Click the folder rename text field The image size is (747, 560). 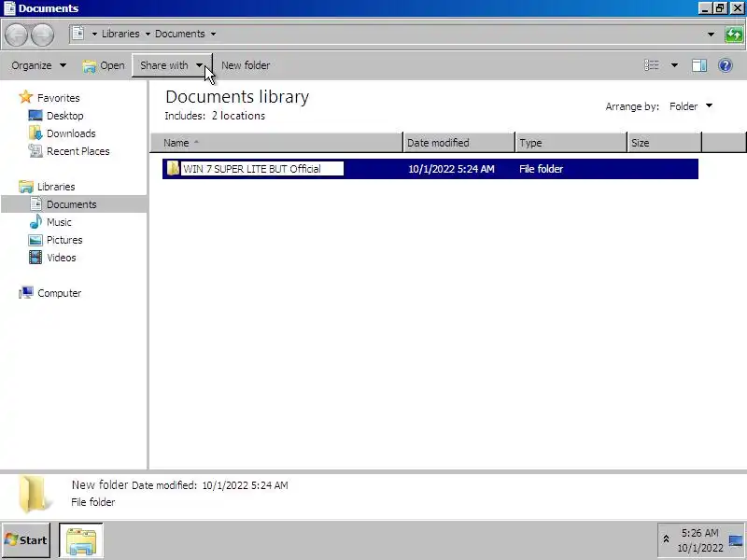pos(262,169)
